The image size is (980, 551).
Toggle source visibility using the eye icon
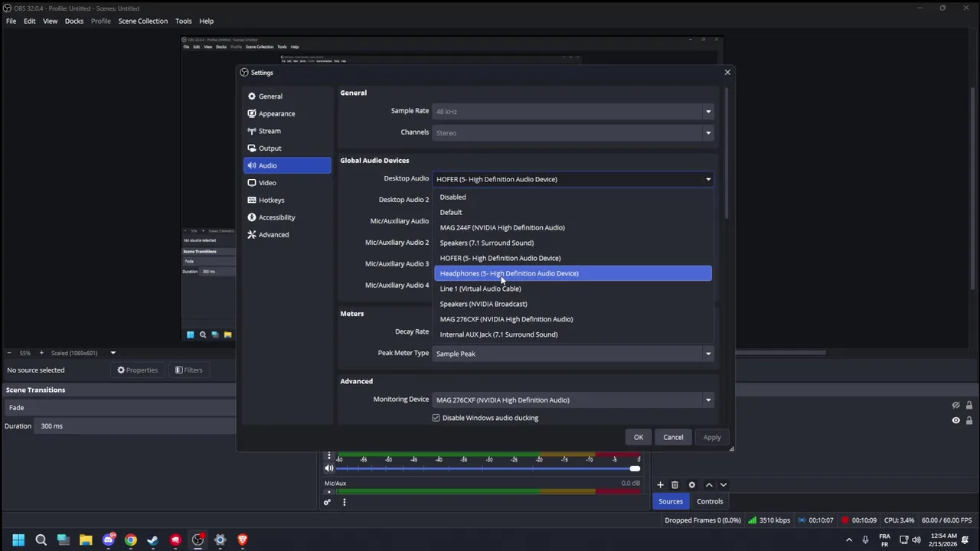coord(955,420)
